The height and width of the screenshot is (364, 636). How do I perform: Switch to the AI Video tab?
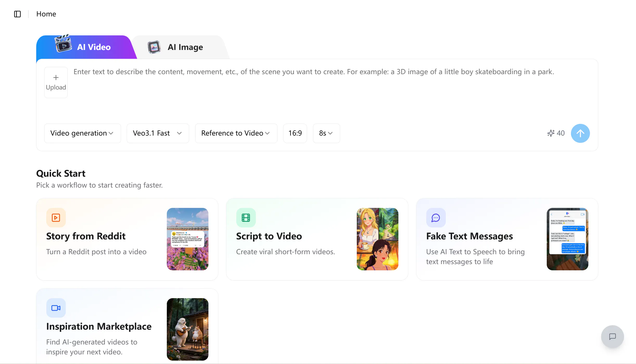point(86,47)
